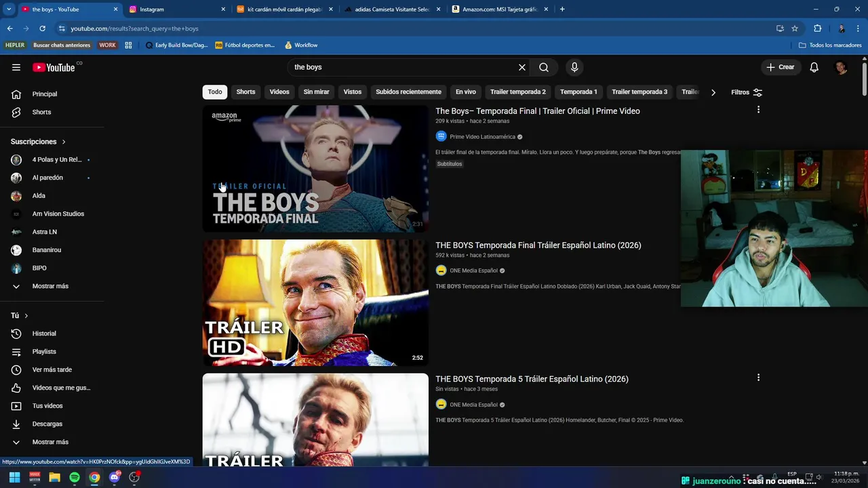Open the YouTube account avatar menu
This screenshot has height=488, width=868.
coord(841,67)
